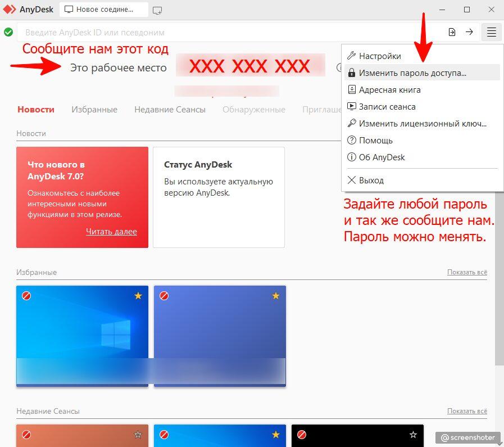Screen dimensions: 504x447
Task: Click blocked status icon on orange recent session
Action: point(26,435)
